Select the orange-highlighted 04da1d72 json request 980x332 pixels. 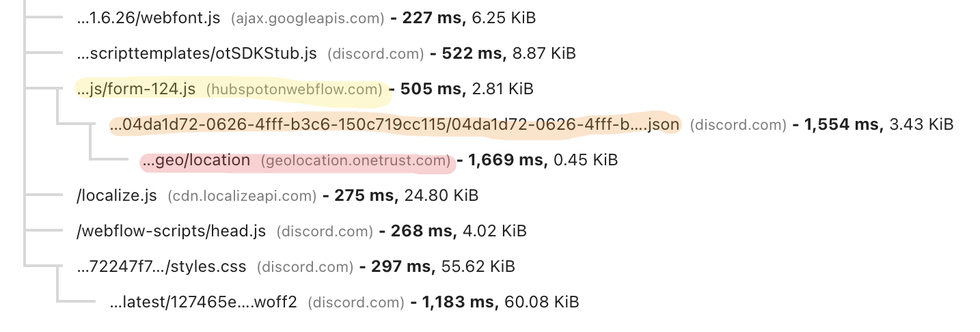pos(395,124)
